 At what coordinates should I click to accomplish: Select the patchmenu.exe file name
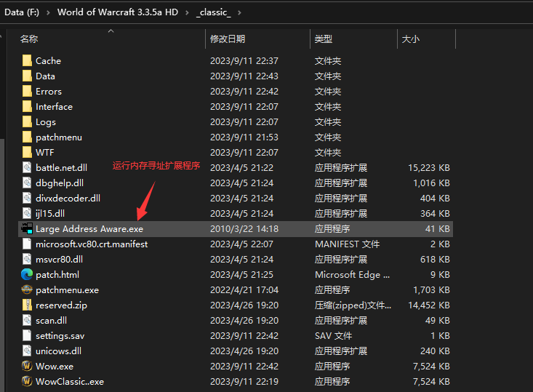pos(68,289)
